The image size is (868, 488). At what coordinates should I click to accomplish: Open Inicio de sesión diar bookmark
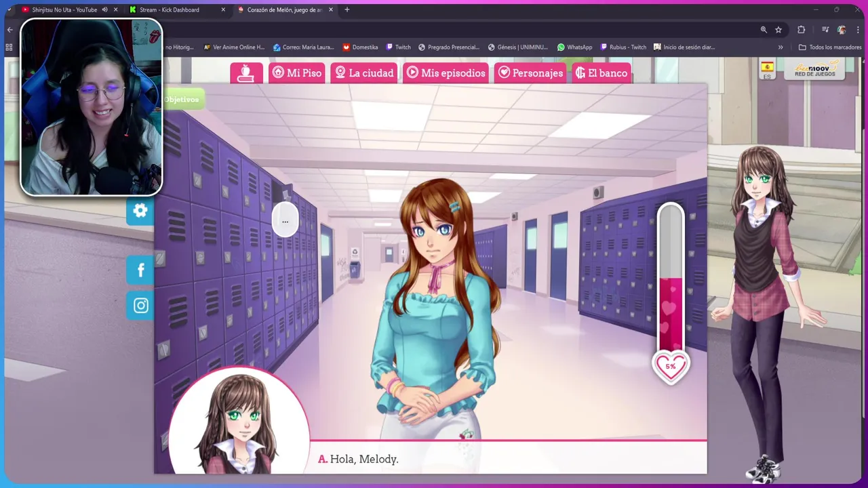(684, 47)
